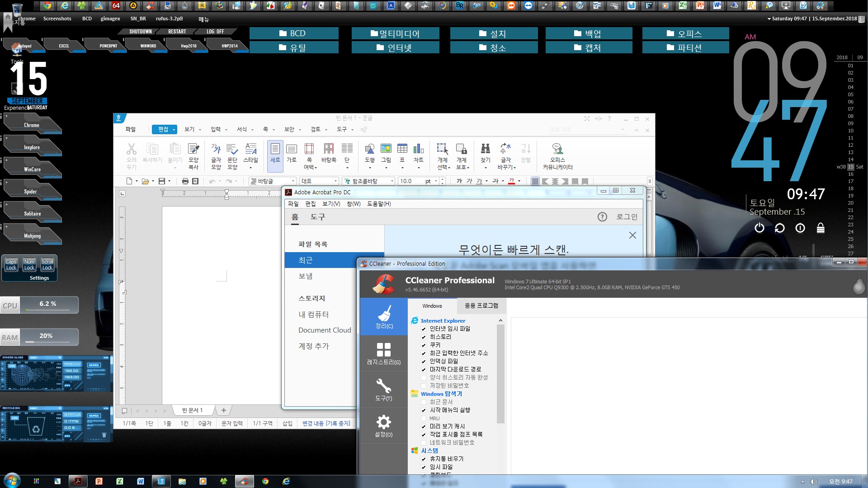This screenshot has height=488, width=868.
Task: Click the SHUTDOWN button on desktop
Action: (x=140, y=32)
